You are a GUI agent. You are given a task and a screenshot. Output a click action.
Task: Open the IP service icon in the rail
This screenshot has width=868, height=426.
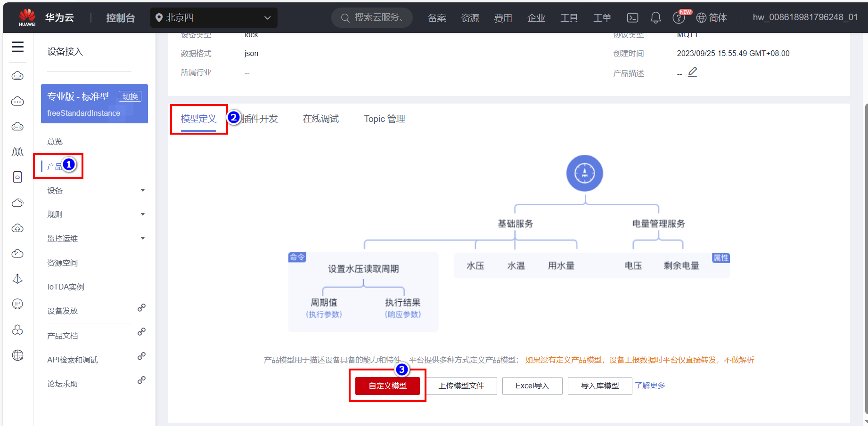(x=17, y=304)
